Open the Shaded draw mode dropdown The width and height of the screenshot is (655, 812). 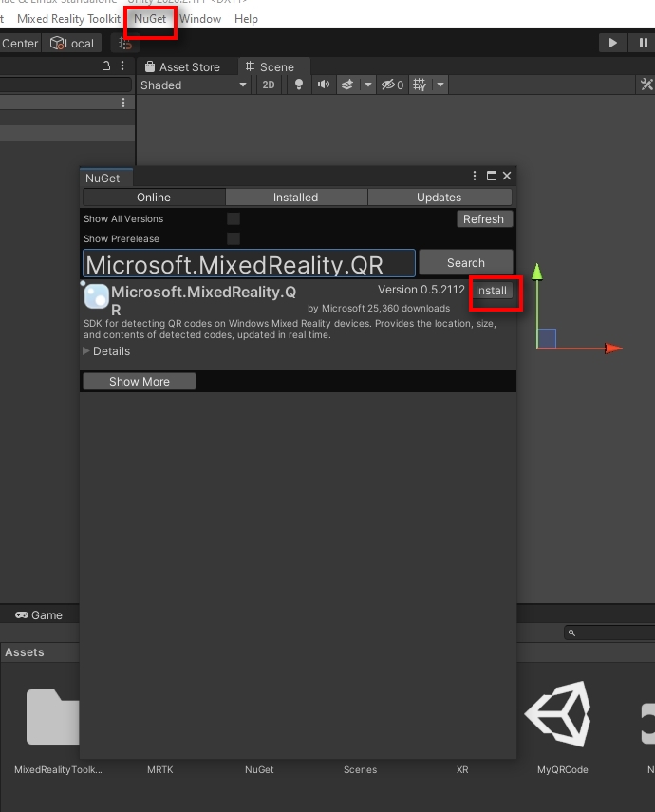(x=193, y=85)
